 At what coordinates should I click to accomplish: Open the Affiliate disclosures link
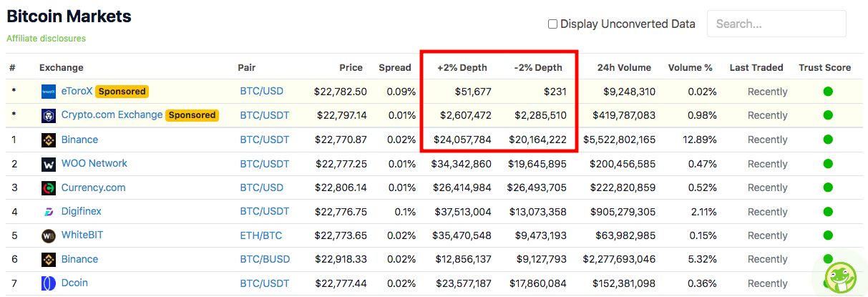pos(46,39)
